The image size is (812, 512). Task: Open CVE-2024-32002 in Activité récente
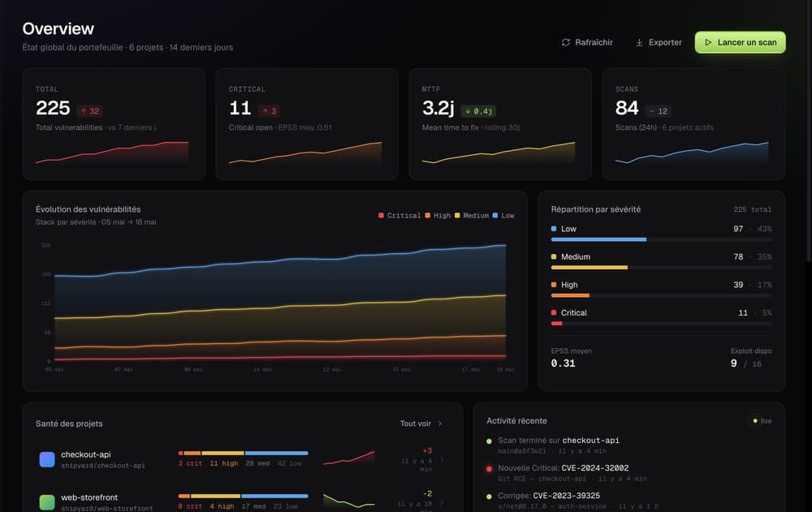[x=595, y=468]
